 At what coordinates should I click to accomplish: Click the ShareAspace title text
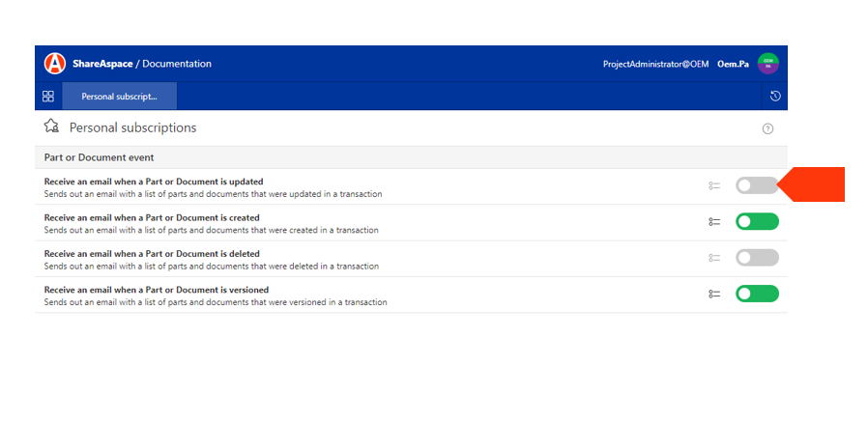[x=102, y=64]
